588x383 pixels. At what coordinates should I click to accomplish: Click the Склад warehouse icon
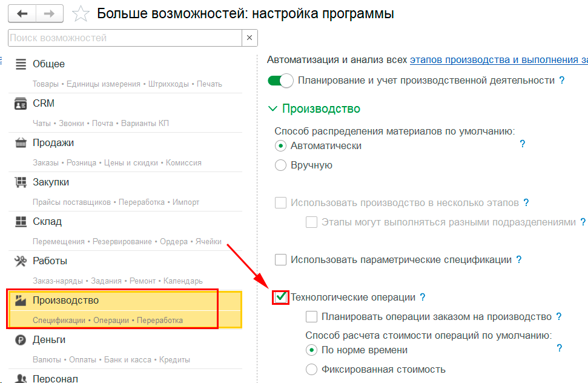[x=21, y=222]
